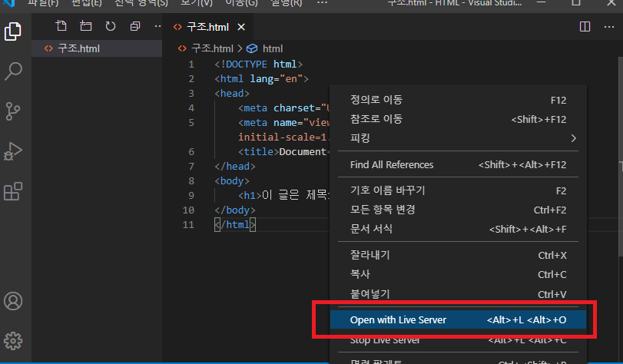Expand the 피킹 submenu

coord(458,138)
